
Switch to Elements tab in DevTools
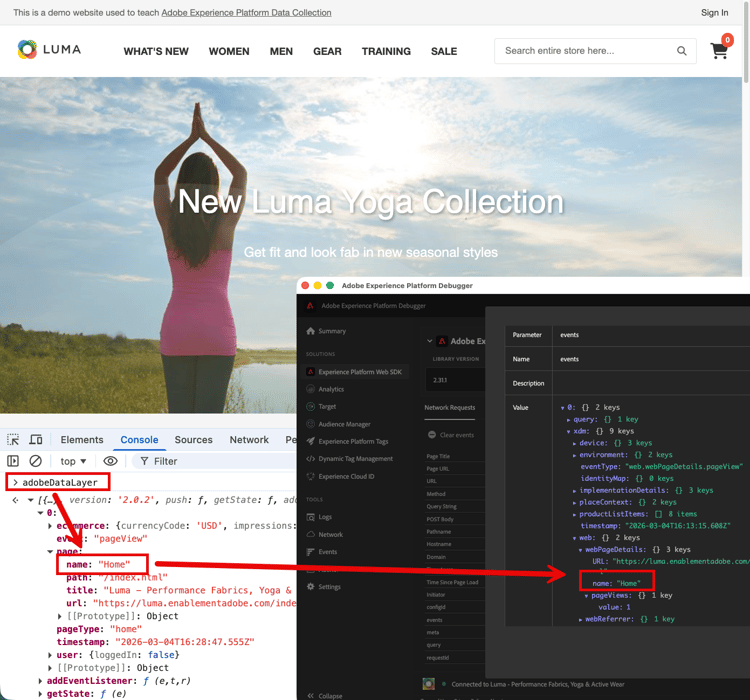click(82, 440)
